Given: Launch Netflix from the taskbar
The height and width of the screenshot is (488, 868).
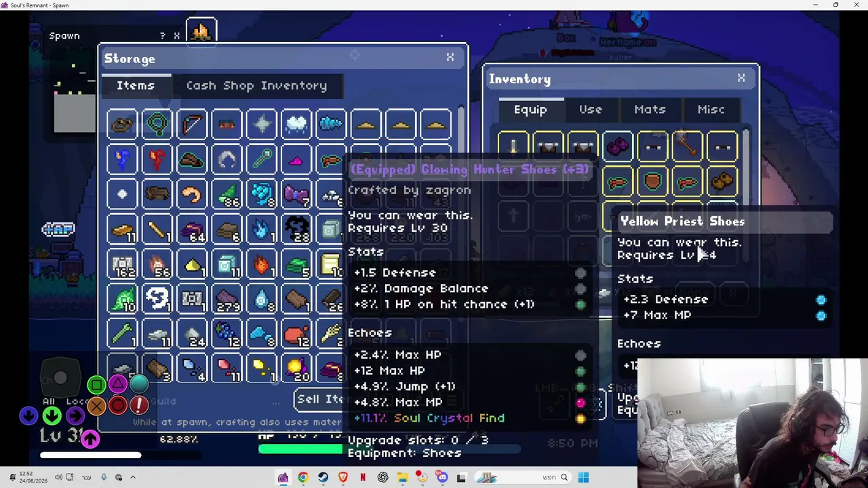Looking at the screenshot, I should 363,477.
